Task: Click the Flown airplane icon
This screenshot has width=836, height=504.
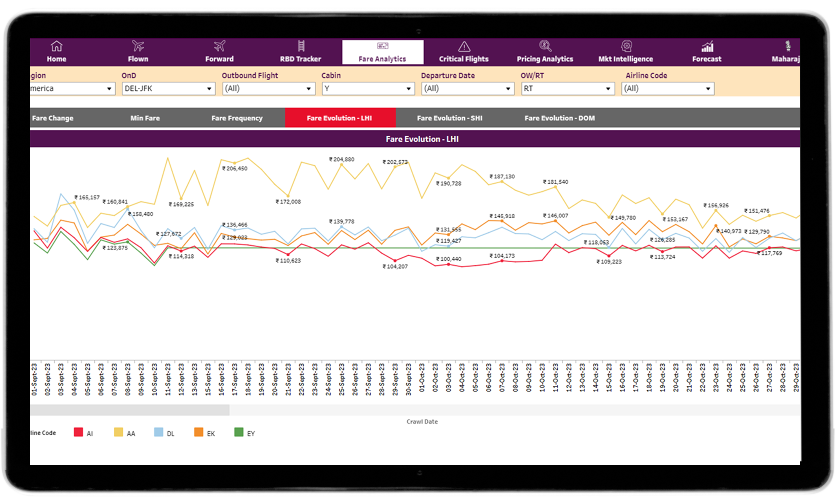Action: click(138, 46)
